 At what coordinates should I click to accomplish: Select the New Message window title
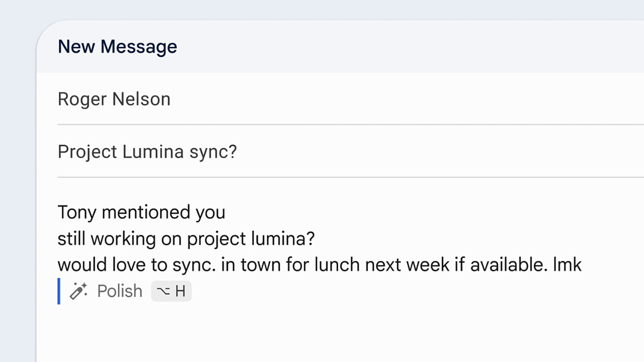click(117, 47)
